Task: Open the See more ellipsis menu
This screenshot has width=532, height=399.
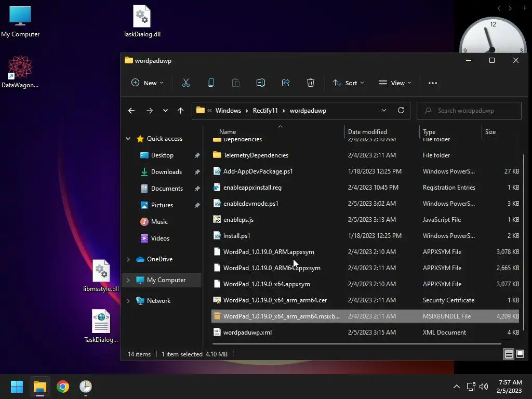Action: 433,83
